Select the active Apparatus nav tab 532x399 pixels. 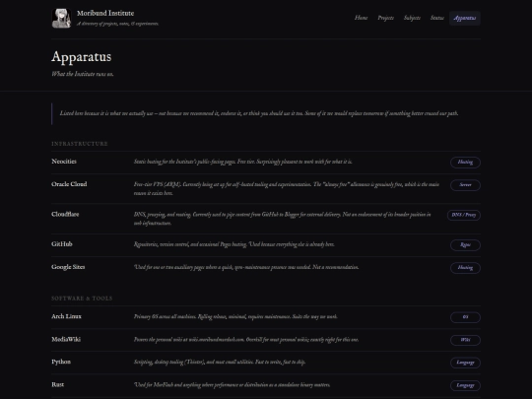pos(465,18)
